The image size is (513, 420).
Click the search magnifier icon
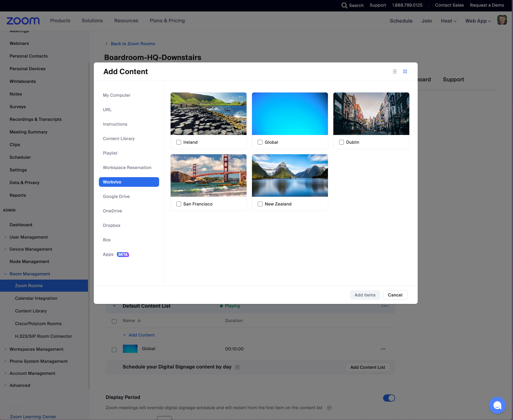pos(344,5)
